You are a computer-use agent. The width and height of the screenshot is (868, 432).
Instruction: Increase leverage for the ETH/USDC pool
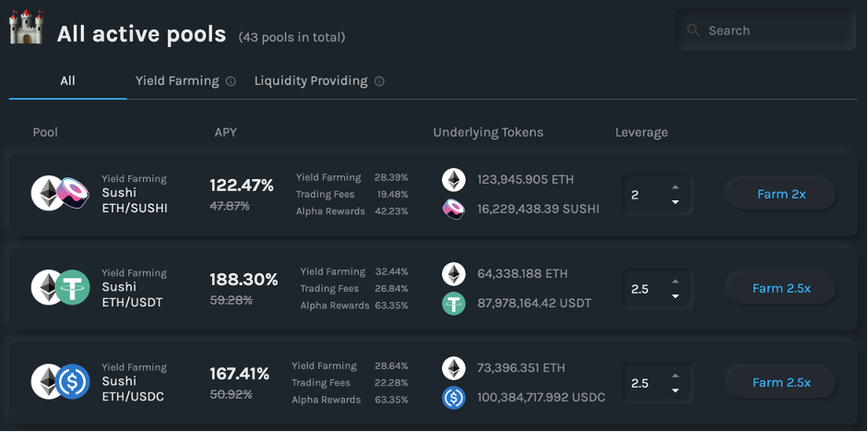pyautogui.click(x=675, y=376)
